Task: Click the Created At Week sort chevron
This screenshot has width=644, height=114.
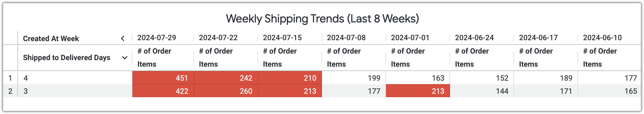Action: point(123,38)
